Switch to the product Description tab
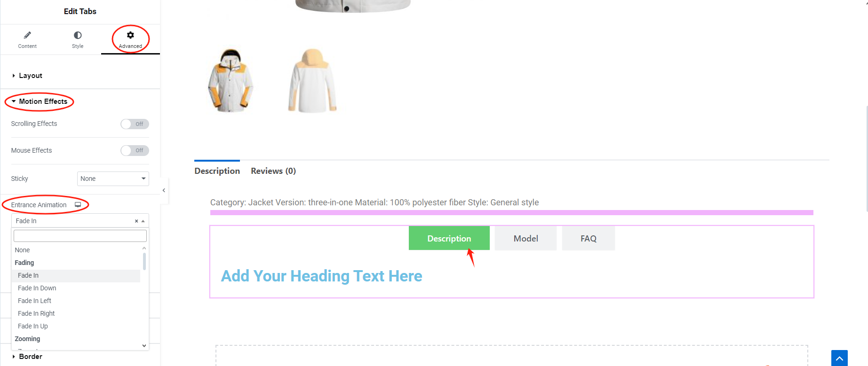 (217, 171)
